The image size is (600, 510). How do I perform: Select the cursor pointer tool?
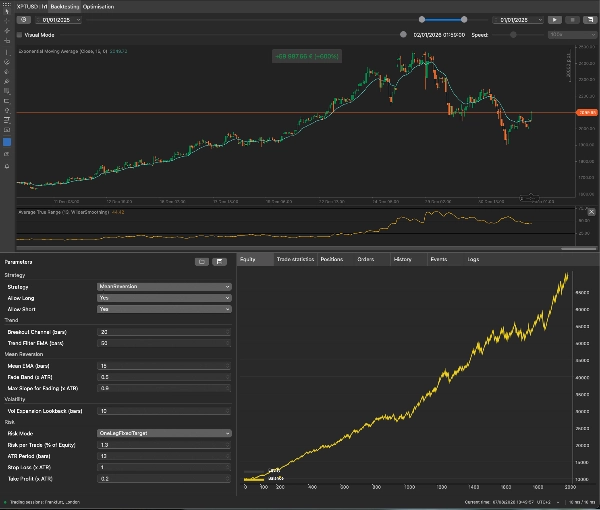point(7,11)
